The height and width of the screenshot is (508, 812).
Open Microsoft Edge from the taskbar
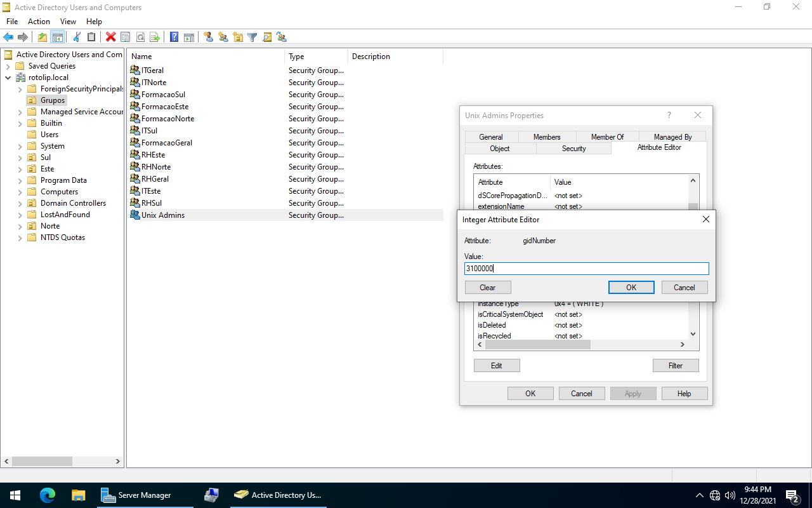pyautogui.click(x=48, y=495)
